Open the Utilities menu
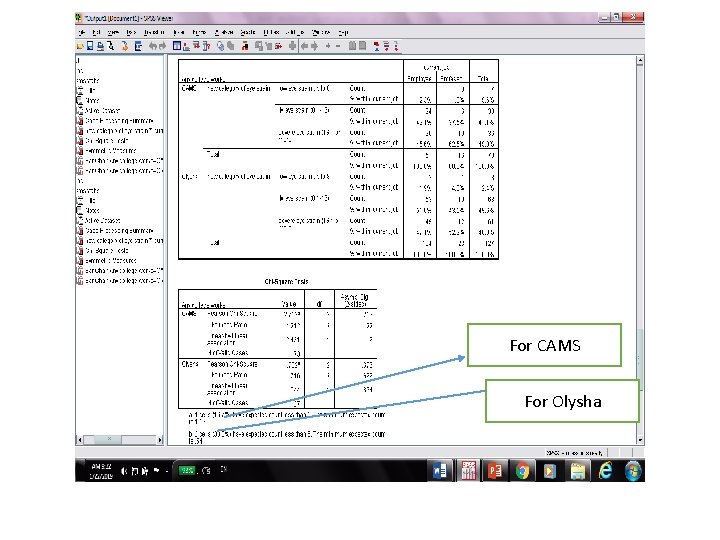Viewport: 720px width, 540px height. [271, 32]
